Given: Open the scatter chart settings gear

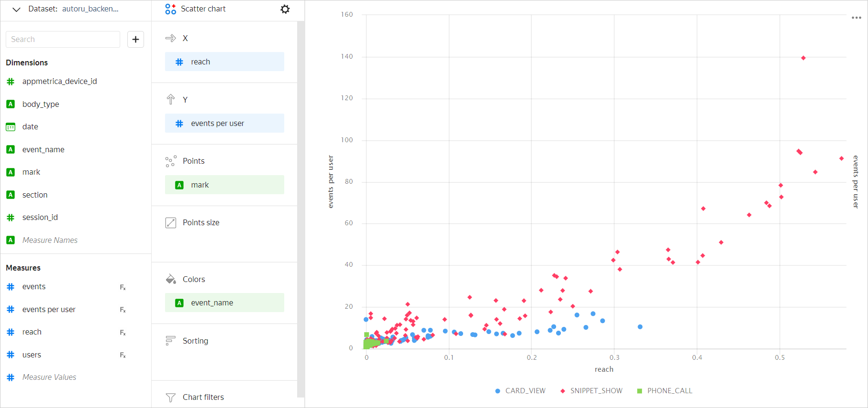Looking at the screenshot, I should [285, 9].
